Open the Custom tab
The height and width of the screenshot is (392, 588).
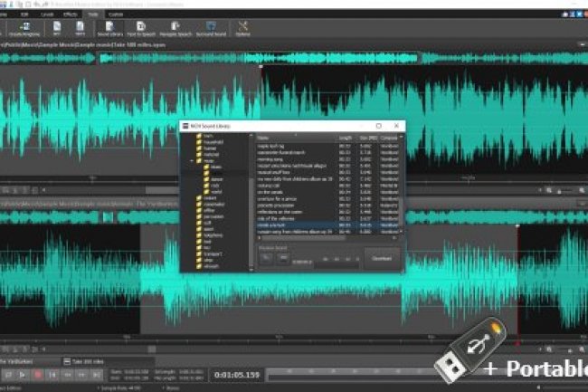(x=116, y=14)
